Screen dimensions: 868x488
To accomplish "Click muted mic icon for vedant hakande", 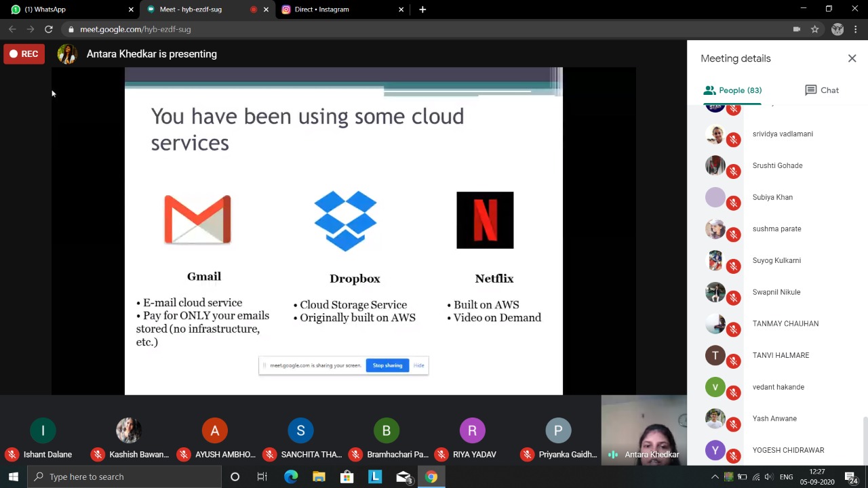I will click(x=733, y=393).
